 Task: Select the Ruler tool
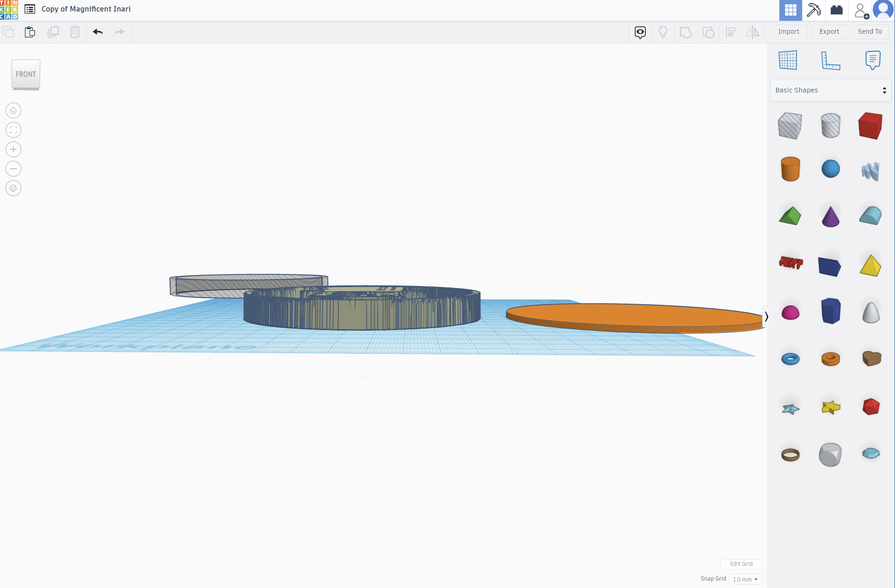click(830, 60)
